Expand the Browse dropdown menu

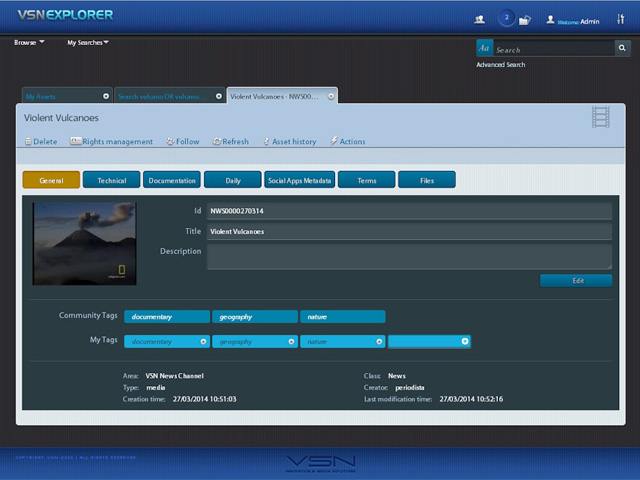tap(29, 42)
